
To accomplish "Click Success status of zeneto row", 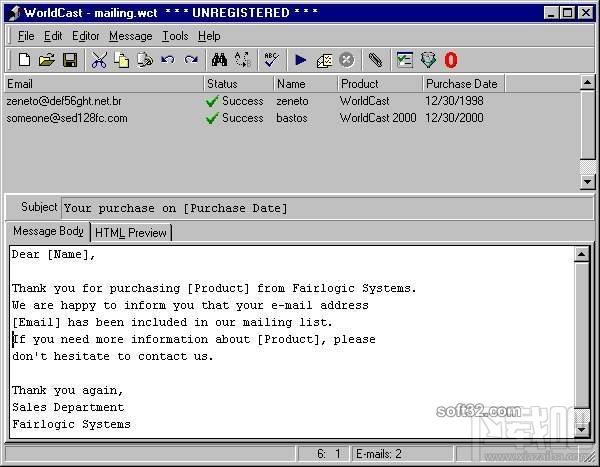I will point(235,101).
